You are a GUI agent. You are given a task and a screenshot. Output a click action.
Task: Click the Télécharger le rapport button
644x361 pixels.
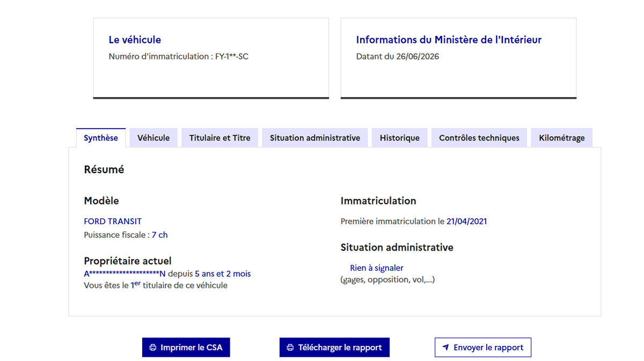pos(334,348)
